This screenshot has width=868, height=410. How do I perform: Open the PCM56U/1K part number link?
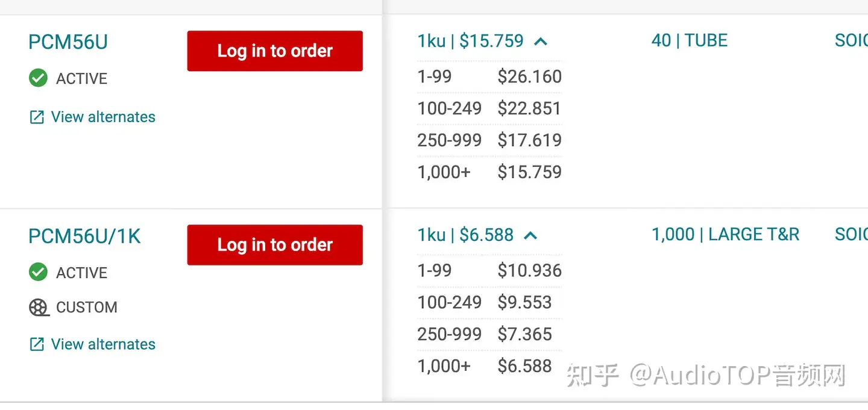84,236
